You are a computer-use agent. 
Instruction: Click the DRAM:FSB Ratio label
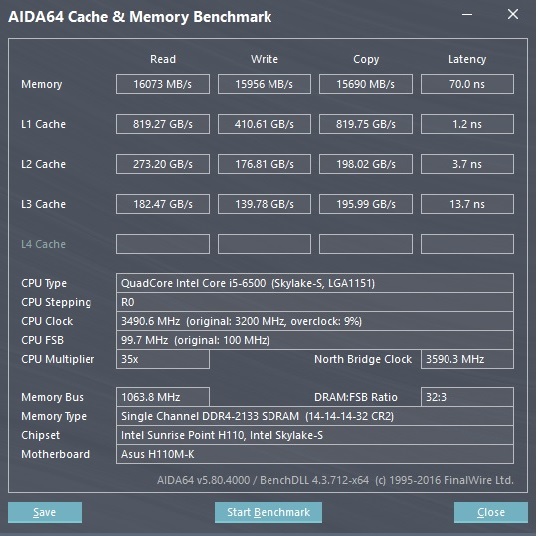click(x=356, y=397)
